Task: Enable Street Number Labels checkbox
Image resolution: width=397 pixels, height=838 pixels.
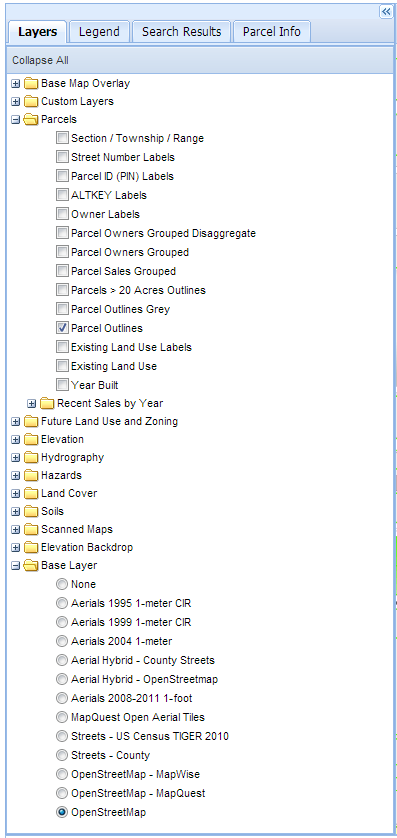Action: coord(63,157)
